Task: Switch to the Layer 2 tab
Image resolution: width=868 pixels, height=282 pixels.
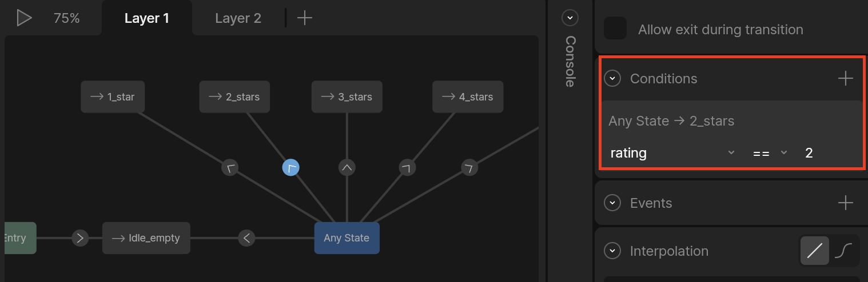Action: 238,18
